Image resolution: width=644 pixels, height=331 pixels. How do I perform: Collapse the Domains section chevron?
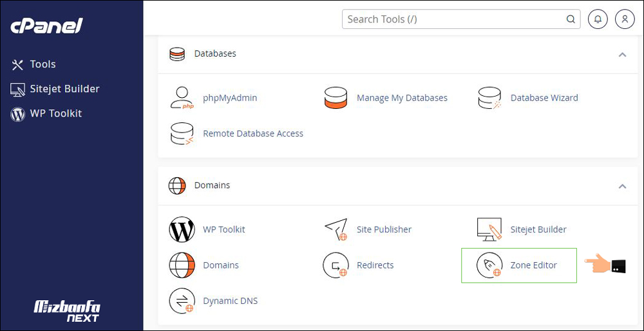click(622, 186)
